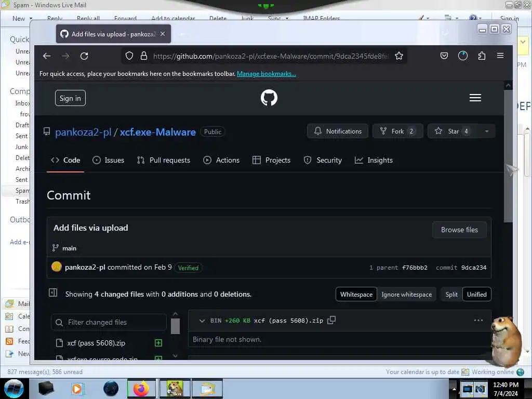Go back with the browser back arrow

pyautogui.click(x=47, y=56)
